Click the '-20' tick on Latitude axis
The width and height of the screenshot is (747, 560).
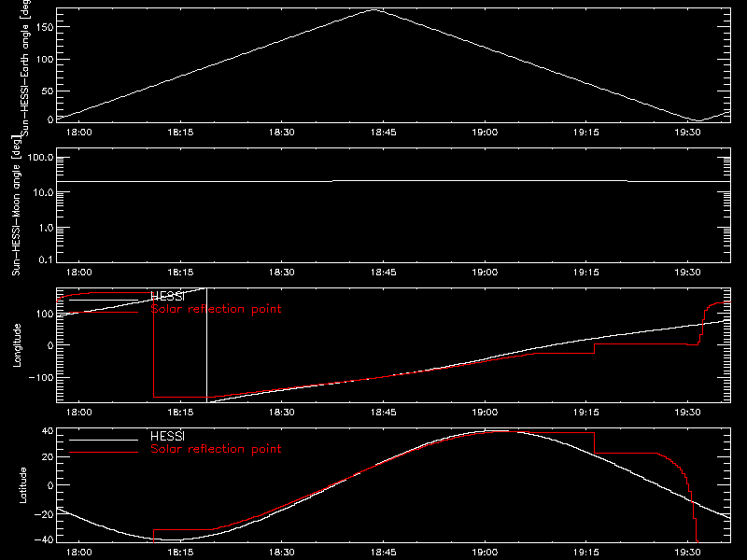point(44,514)
